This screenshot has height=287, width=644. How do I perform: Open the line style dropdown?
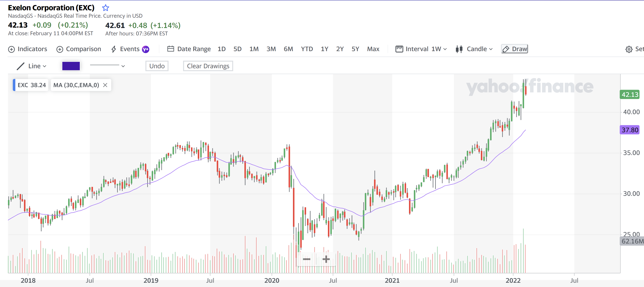coord(108,66)
